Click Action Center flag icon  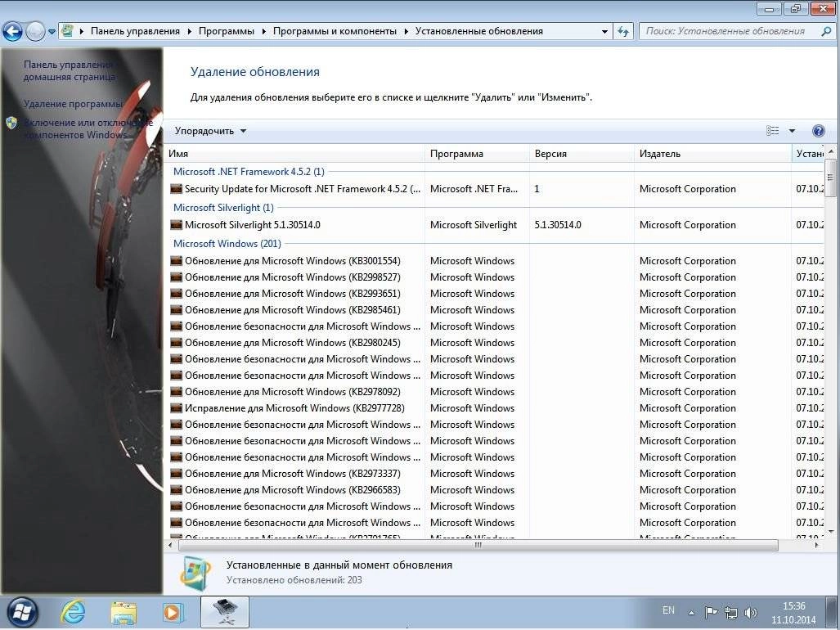[x=711, y=612]
